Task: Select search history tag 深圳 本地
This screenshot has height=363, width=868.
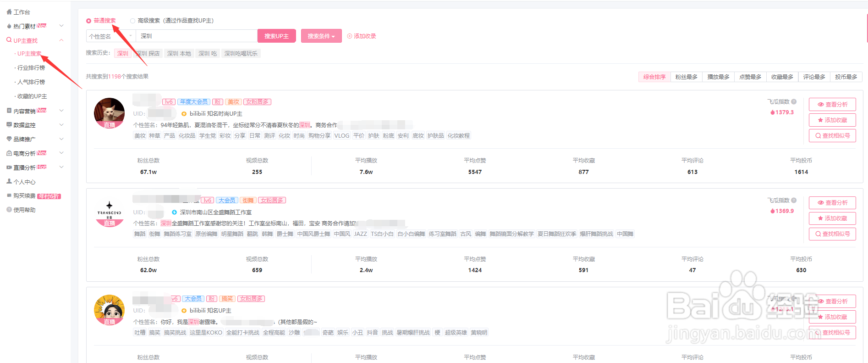Action: click(179, 54)
